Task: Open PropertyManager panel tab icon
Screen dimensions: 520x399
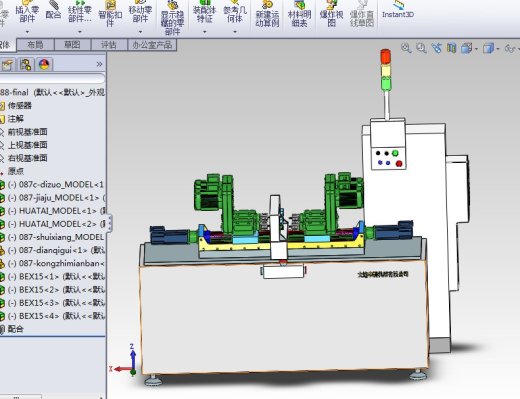Action: click(x=8, y=65)
